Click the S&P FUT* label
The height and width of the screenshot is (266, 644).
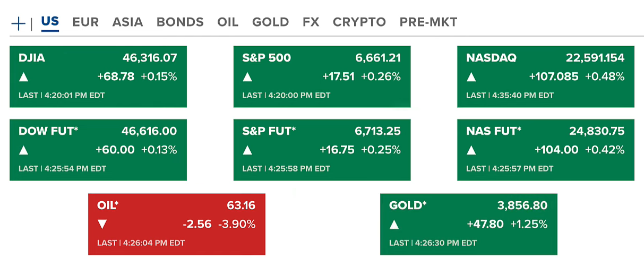269,131
